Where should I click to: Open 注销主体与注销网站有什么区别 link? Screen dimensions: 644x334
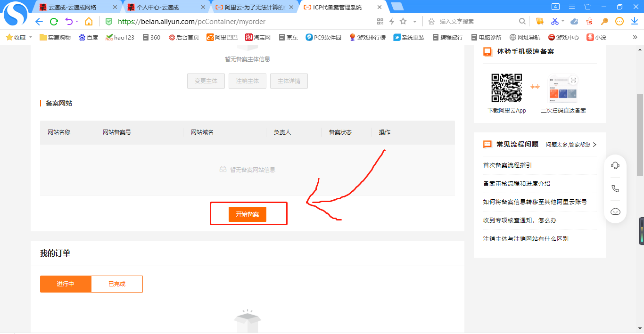526,239
